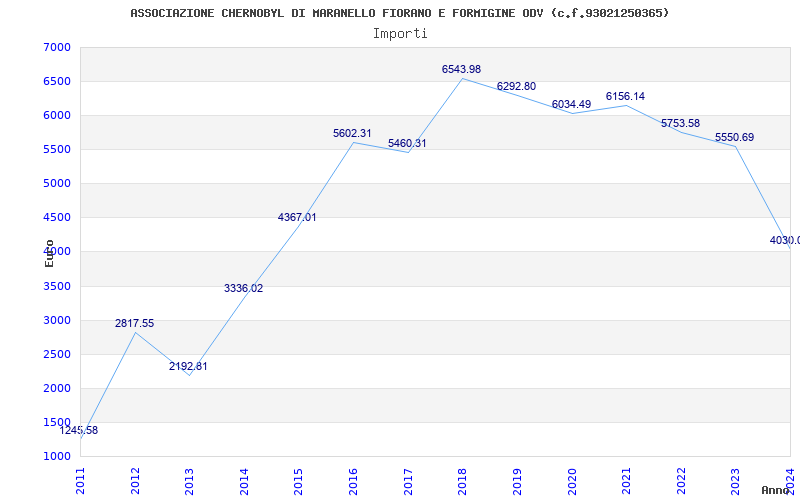This screenshot has height=500, width=800.
Task: Select the data label 3336.02
Action: pos(243,288)
